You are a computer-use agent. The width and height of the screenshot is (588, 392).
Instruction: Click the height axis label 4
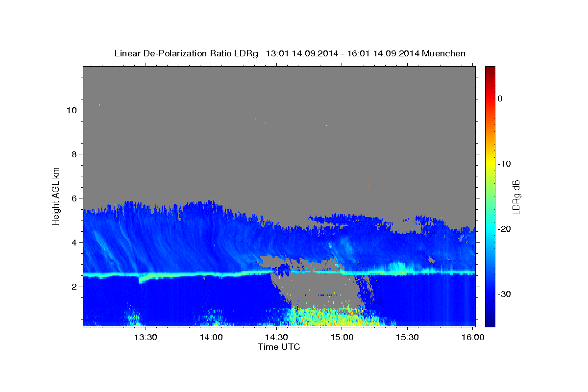point(73,242)
